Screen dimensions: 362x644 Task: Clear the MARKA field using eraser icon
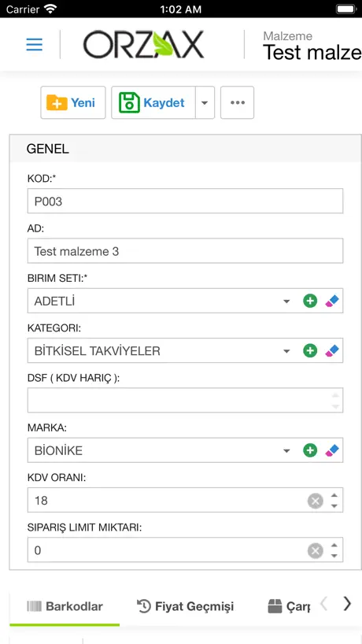coord(331,450)
